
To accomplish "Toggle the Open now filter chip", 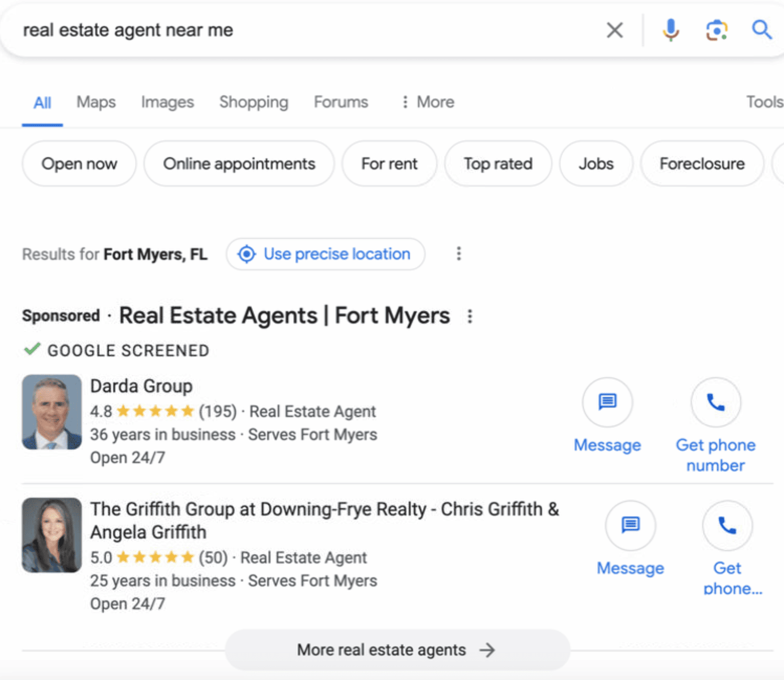I will click(x=79, y=164).
